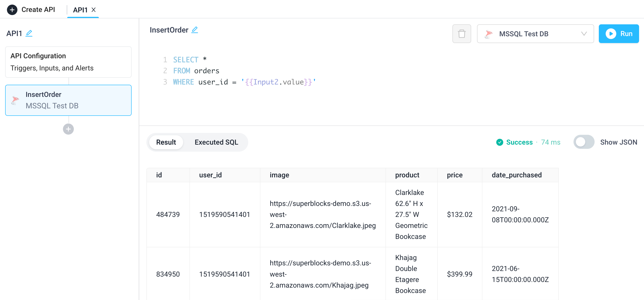The width and height of the screenshot is (644, 300).
Task: Select the Result tab
Action: click(x=166, y=142)
